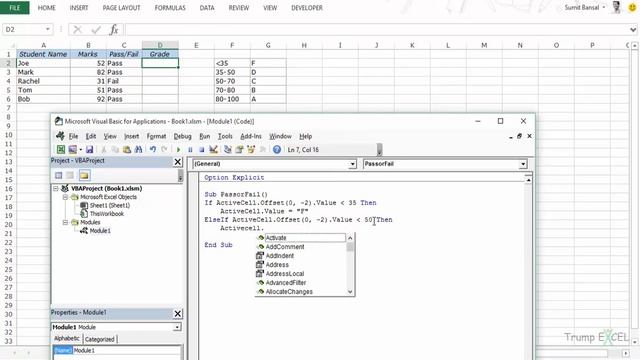
Task: Open the (General) object dropdown
Action: 352,164
